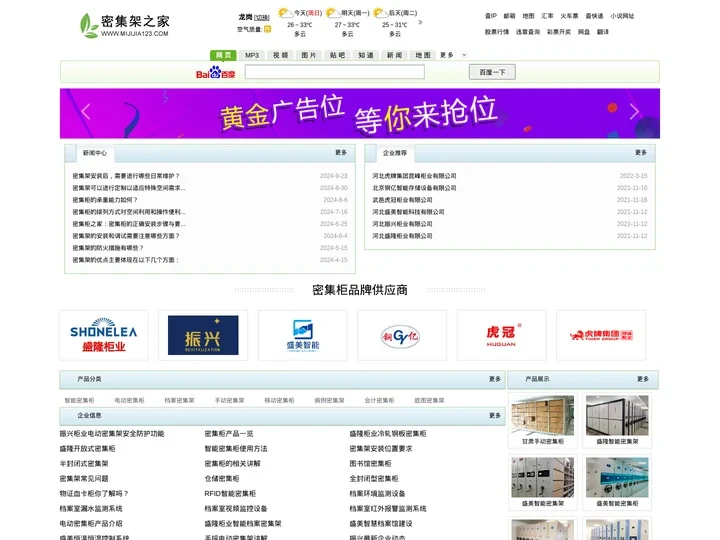Viewport: 720px width, 540px height.
Task: Open 盛美智能密集架 product thumbnail
Action: tap(543, 477)
